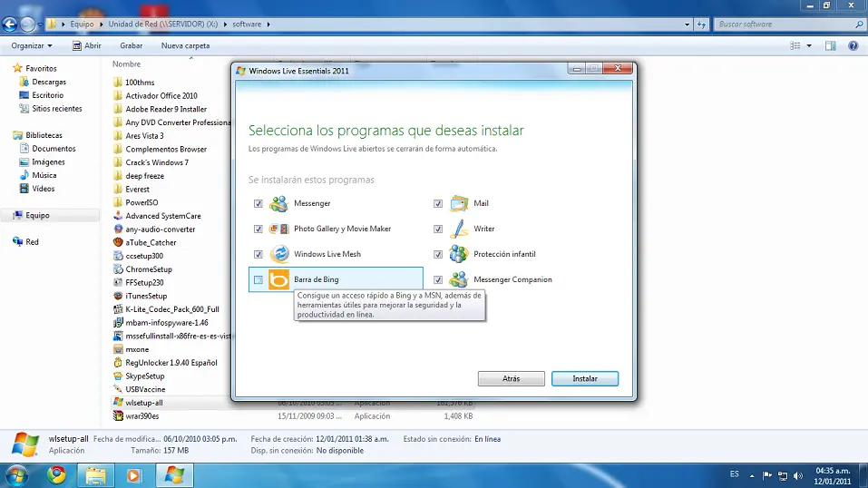
Task: Open Google Chrome from the taskbar
Action: (x=56, y=474)
